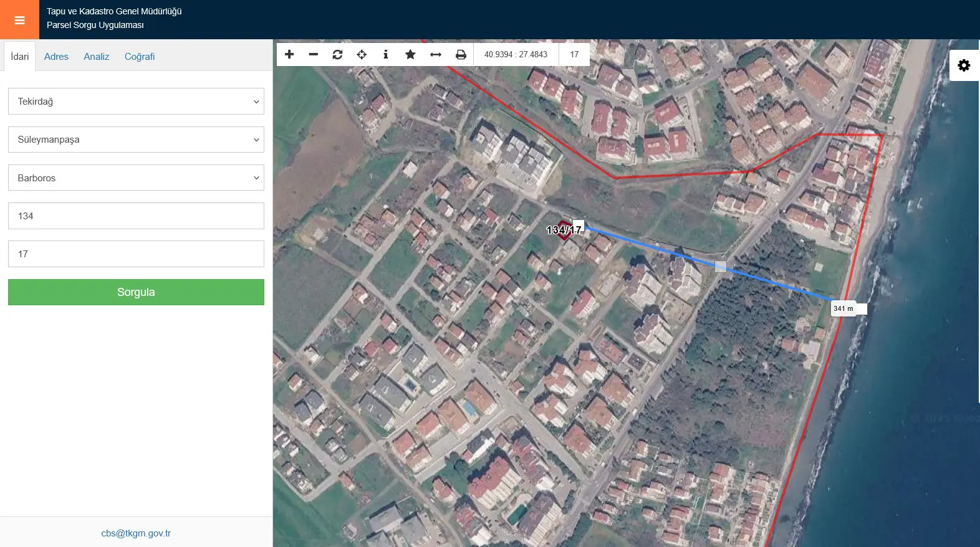Focus the parcel number field with 17
The height and width of the screenshot is (547, 980).
click(x=136, y=254)
